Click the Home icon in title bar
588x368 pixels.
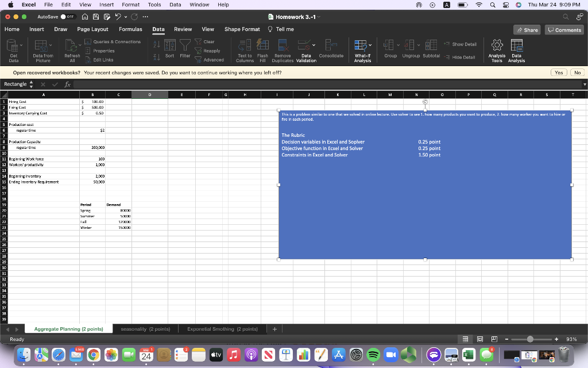(x=85, y=17)
